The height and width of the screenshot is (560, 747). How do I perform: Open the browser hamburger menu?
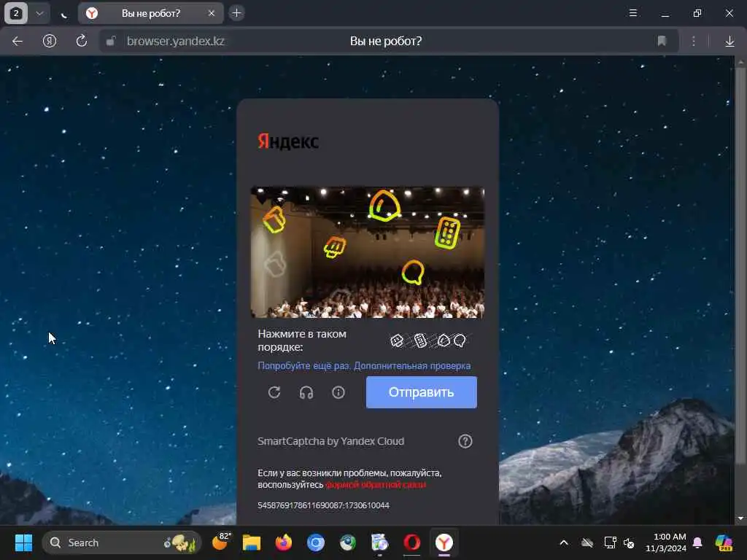633,13
